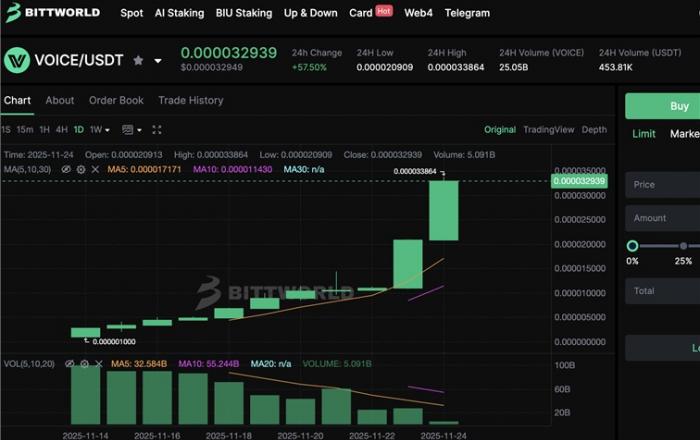Switch to the Order Book tab

click(x=116, y=100)
